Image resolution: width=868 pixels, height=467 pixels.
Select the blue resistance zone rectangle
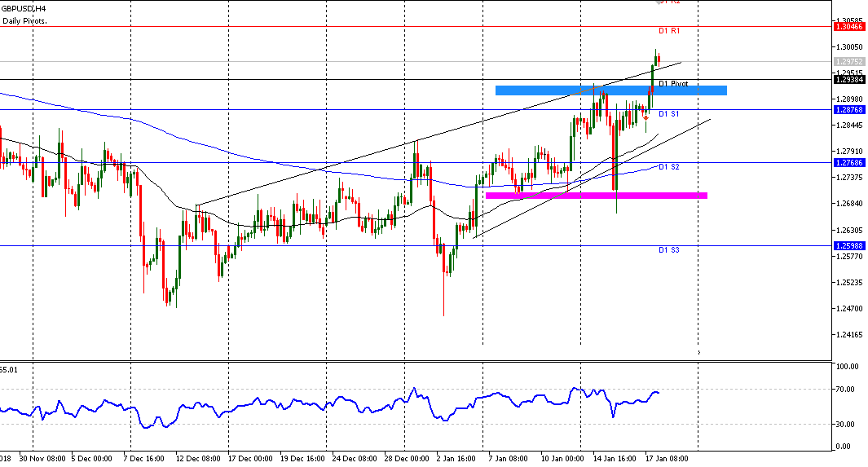(610, 90)
